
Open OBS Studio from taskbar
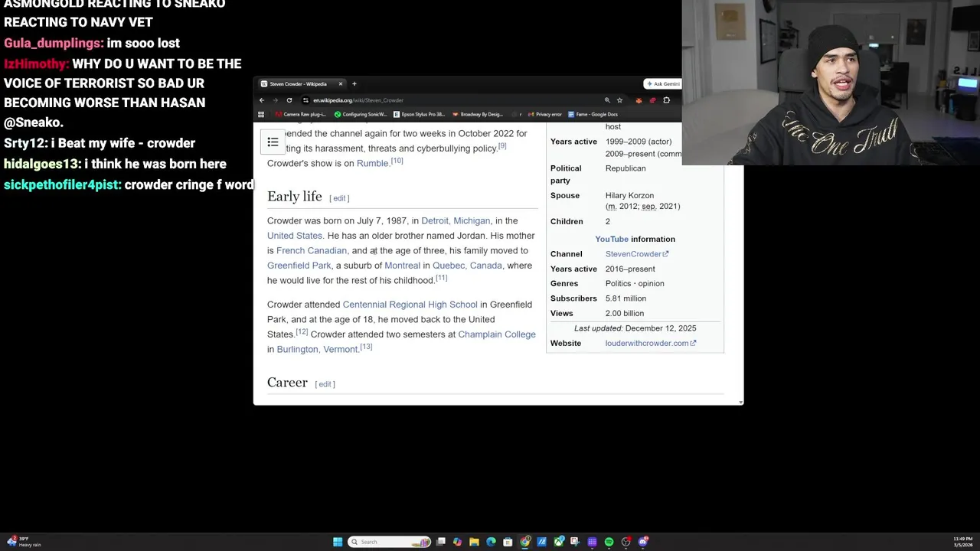click(x=626, y=542)
